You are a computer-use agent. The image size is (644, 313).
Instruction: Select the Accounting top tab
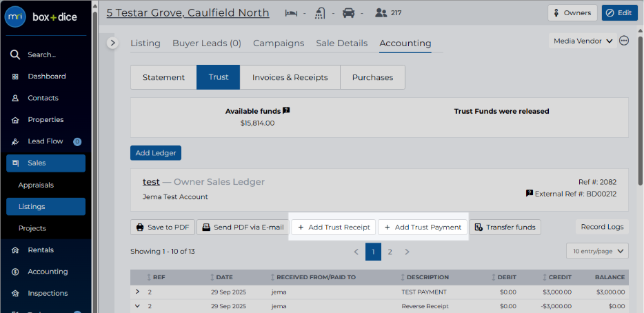(x=405, y=43)
